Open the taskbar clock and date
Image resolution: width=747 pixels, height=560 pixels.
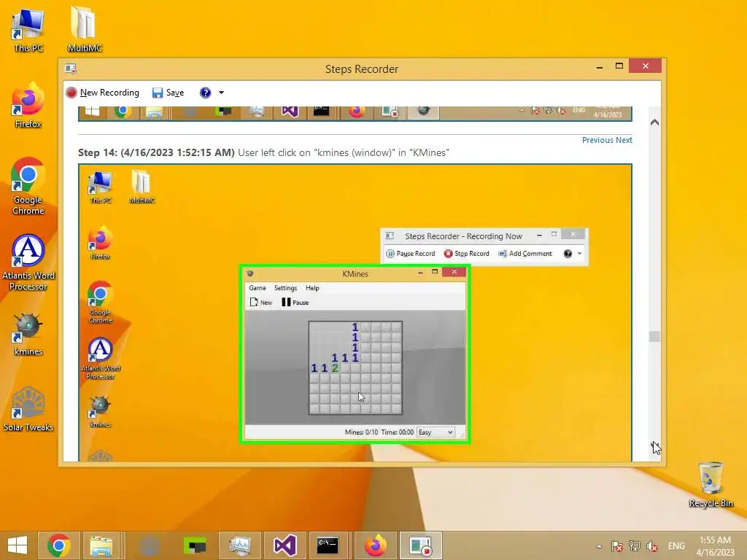pos(715,546)
